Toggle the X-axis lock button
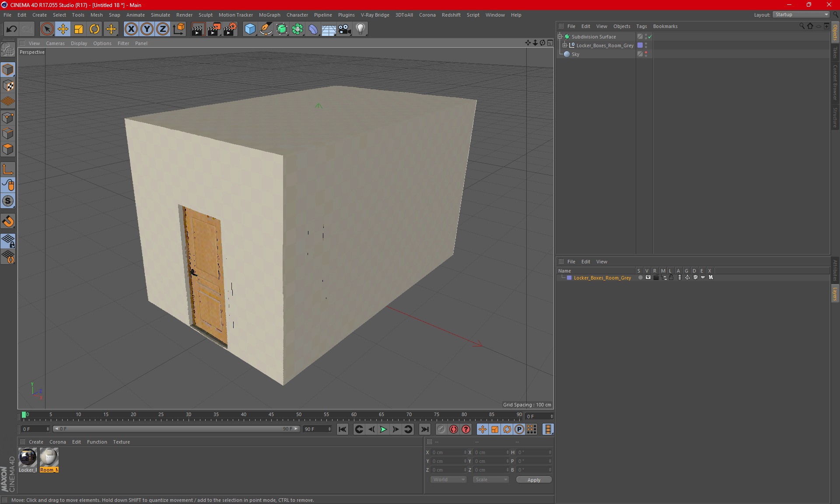Image resolution: width=840 pixels, height=504 pixels. (x=131, y=29)
